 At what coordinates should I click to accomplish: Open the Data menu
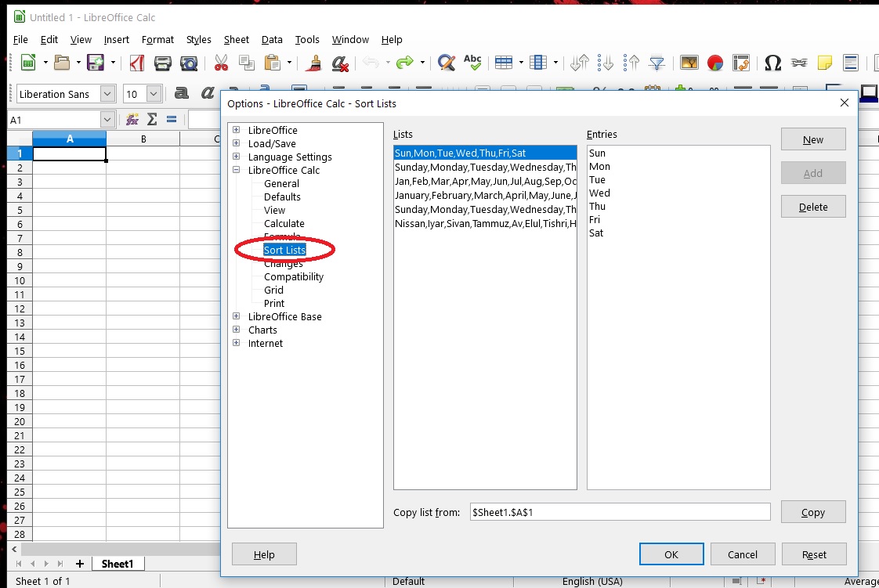click(x=272, y=39)
